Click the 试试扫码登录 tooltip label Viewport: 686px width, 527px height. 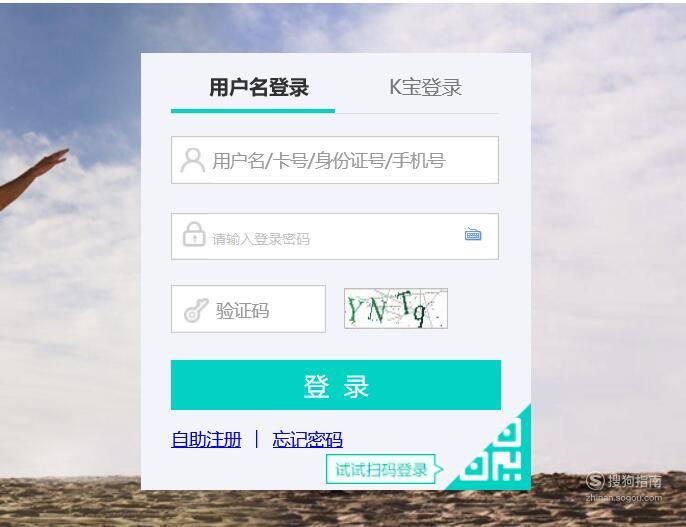(381, 469)
